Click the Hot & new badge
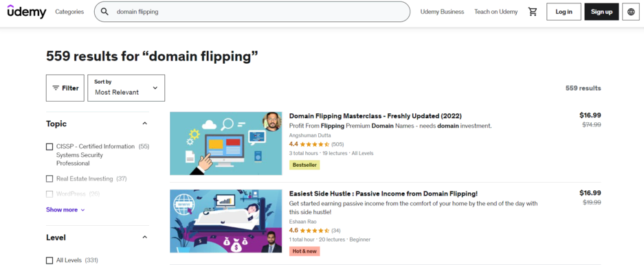This screenshot has height=265, width=644. (x=304, y=251)
